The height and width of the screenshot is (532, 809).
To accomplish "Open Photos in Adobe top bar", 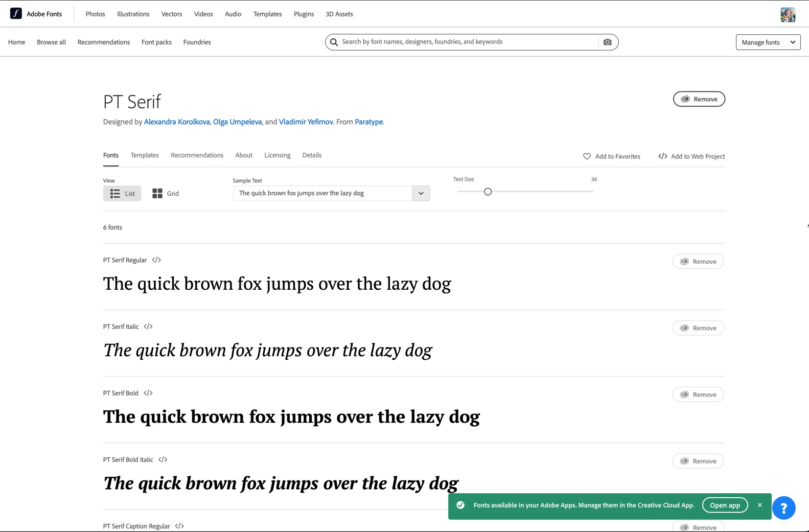I will [95, 14].
